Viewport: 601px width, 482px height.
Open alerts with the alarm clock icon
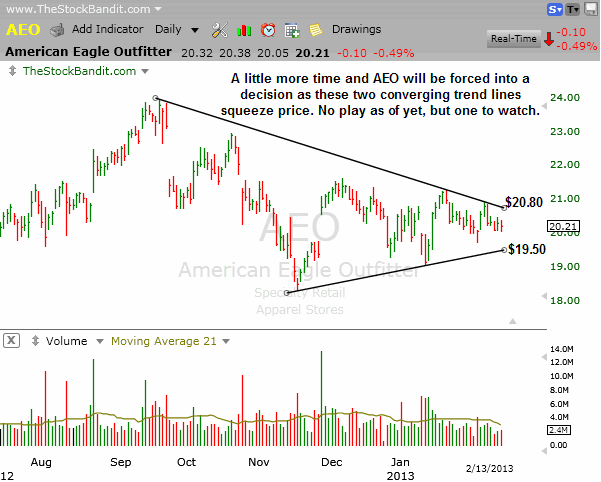tap(267, 30)
